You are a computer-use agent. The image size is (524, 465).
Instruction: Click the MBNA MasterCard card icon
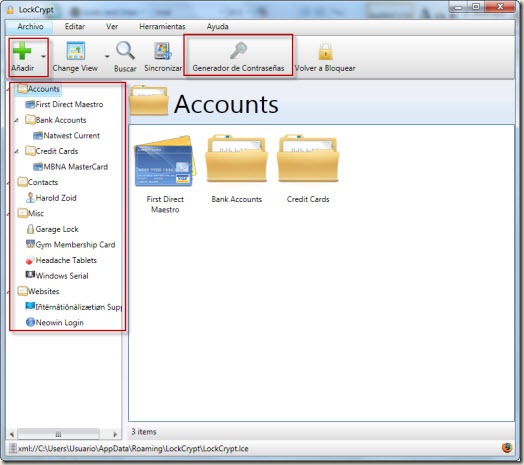click(38, 166)
